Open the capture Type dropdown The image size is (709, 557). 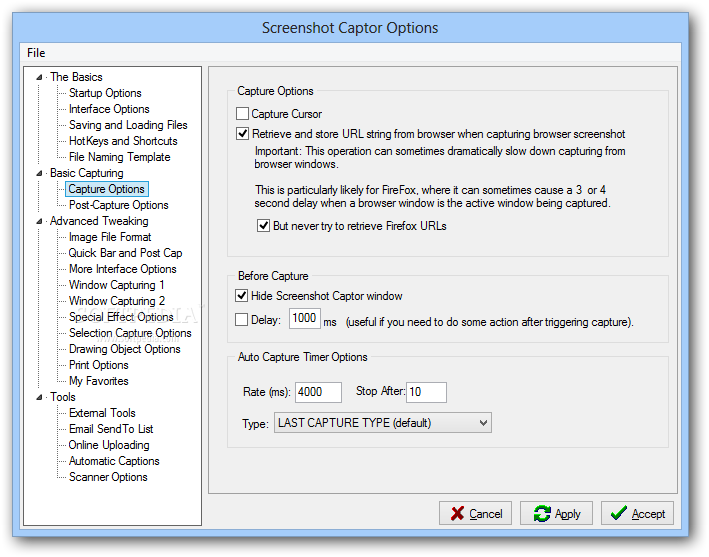383,423
